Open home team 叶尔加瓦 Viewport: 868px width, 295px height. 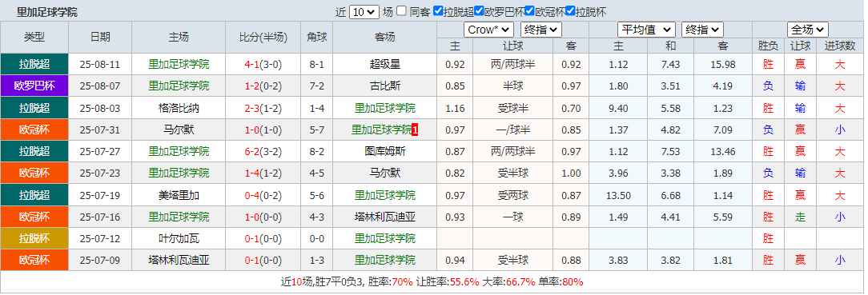tap(179, 239)
